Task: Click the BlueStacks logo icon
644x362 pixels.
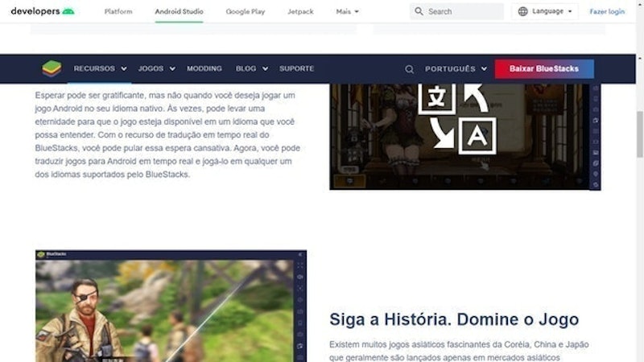Action: point(52,68)
